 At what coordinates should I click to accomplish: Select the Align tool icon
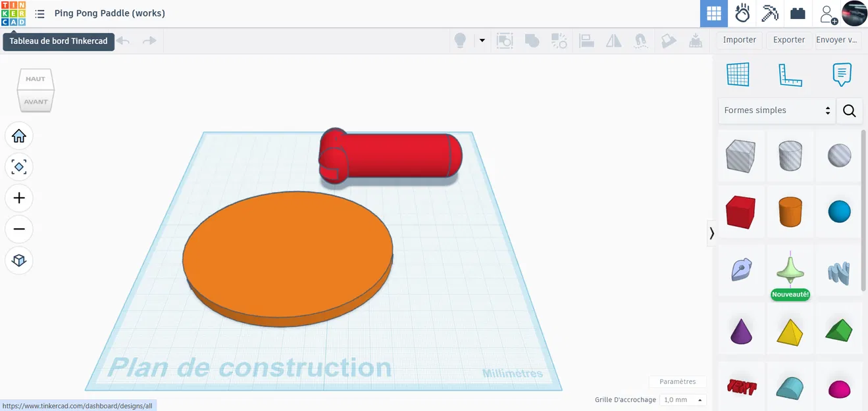pyautogui.click(x=586, y=41)
